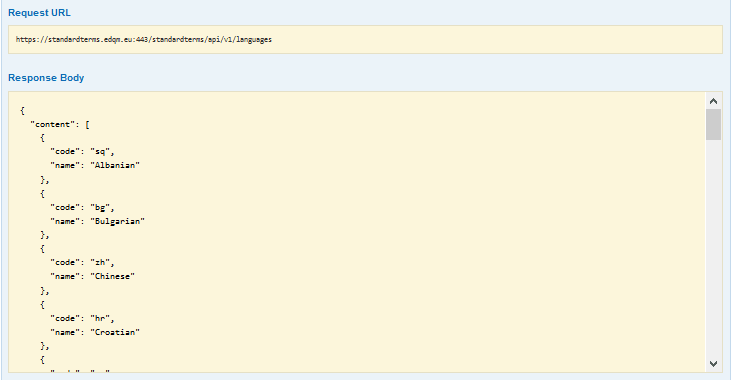This screenshot has height=380, width=733.
Task: Click the "content": [ line
Action: tap(60, 124)
